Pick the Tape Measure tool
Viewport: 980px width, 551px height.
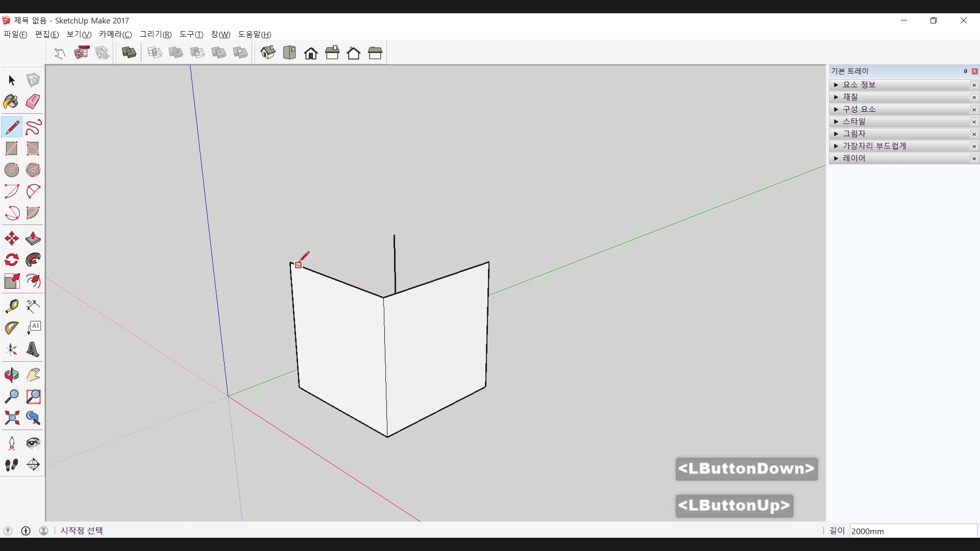tap(11, 306)
